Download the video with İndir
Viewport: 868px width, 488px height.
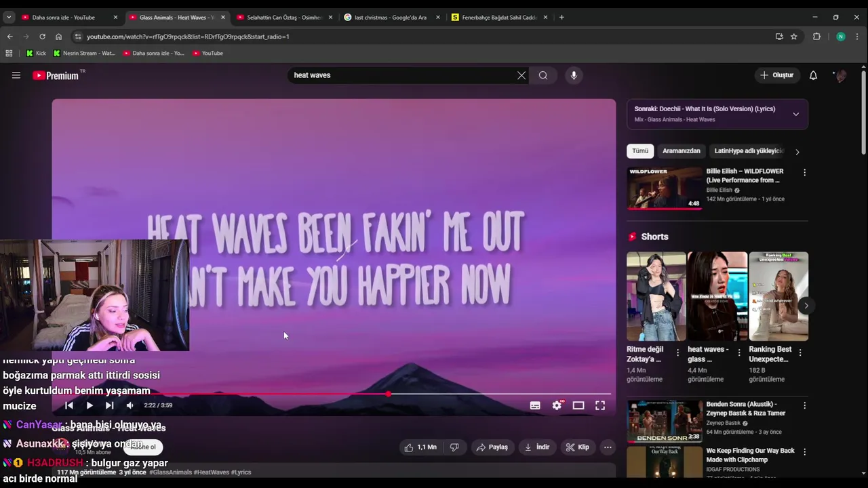coord(537,447)
